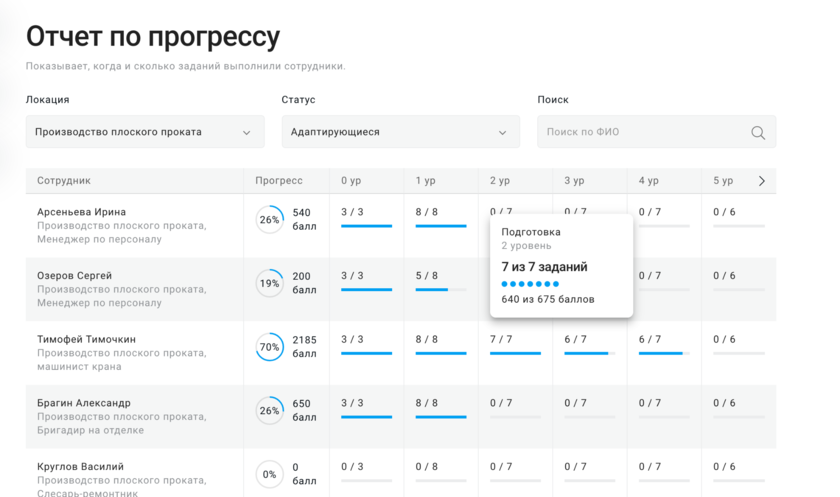Click Круглов Василий's 0% progress circle
840x497 pixels.
click(269, 474)
